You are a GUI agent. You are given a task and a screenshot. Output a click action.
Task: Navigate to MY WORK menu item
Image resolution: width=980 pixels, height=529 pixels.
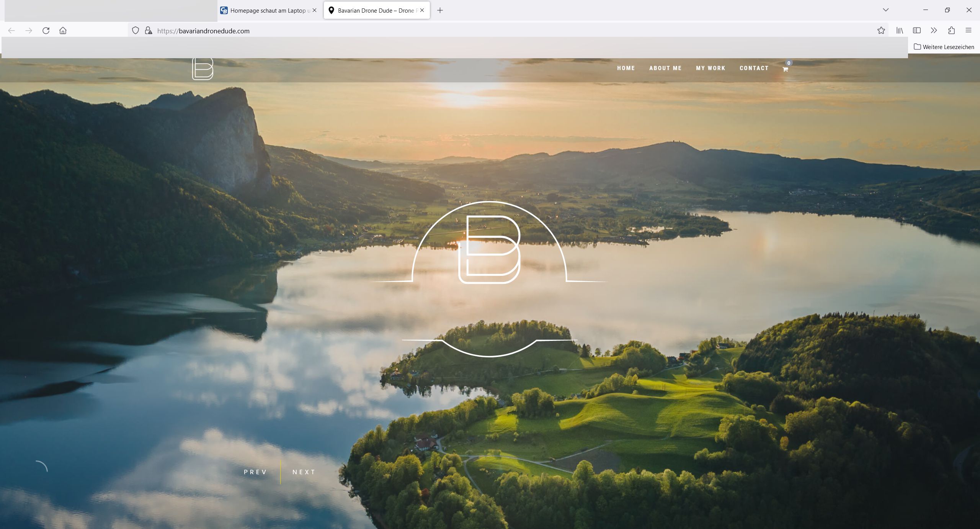(x=710, y=68)
